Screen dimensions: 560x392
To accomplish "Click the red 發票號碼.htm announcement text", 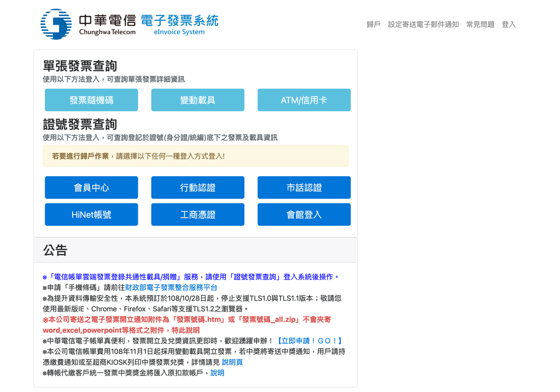I will pos(187,325).
